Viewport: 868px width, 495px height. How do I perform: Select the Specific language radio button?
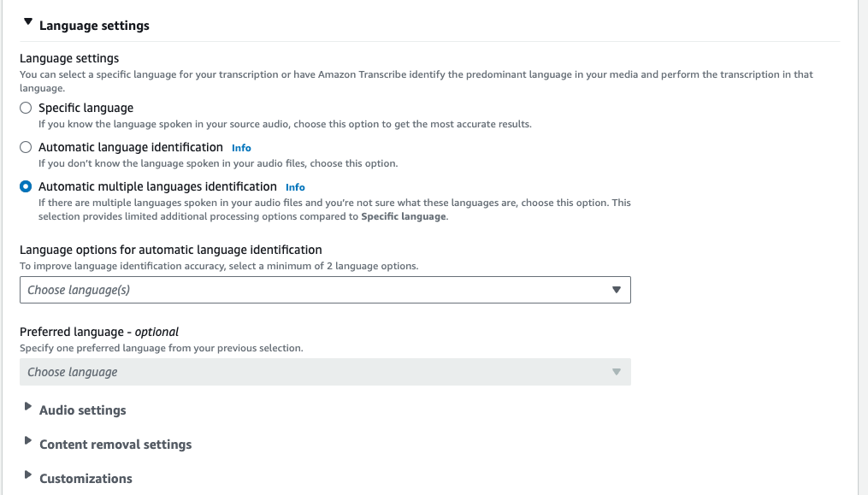pyautogui.click(x=25, y=108)
